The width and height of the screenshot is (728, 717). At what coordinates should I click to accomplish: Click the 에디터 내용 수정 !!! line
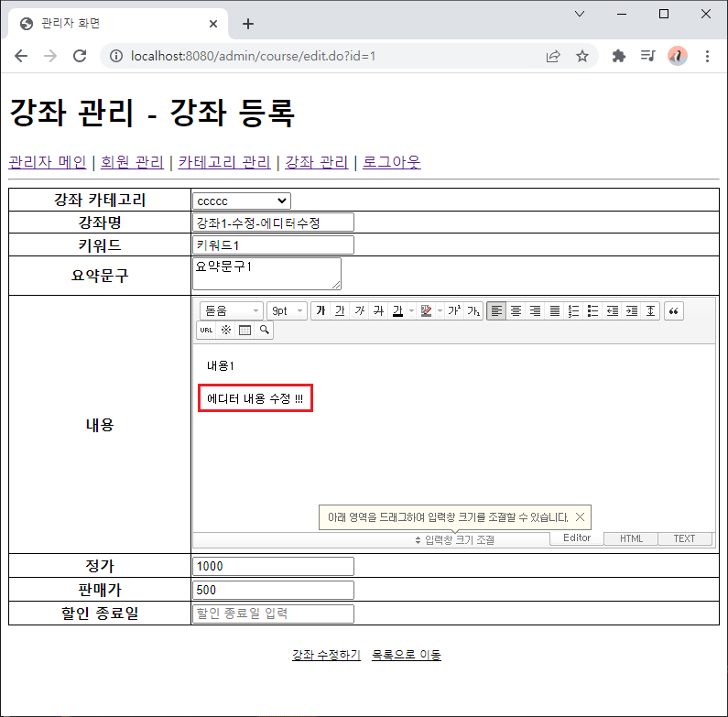[255, 398]
